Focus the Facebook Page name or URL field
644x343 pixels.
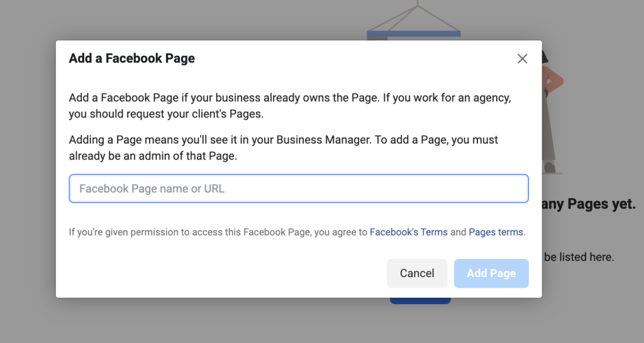click(299, 188)
